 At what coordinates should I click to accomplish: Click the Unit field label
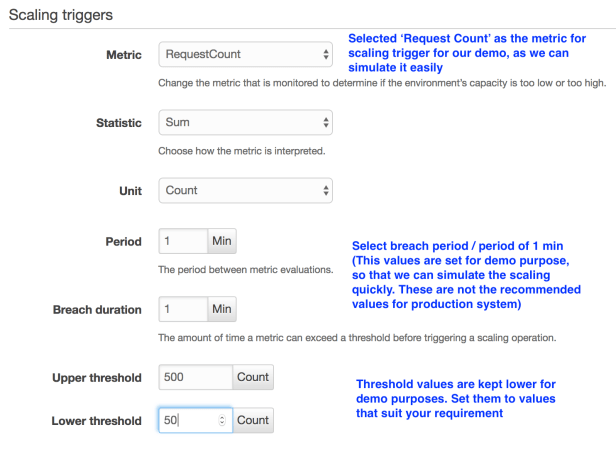click(x=130, y=190)
